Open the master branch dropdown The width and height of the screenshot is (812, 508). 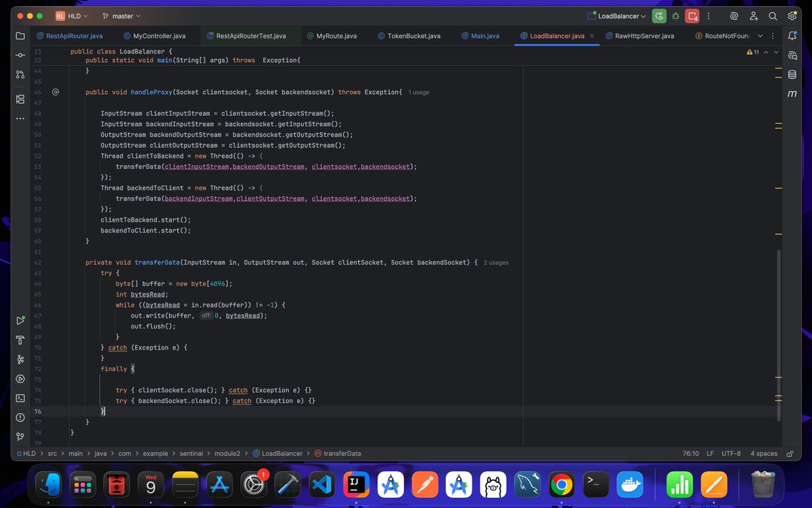point(122,16)
